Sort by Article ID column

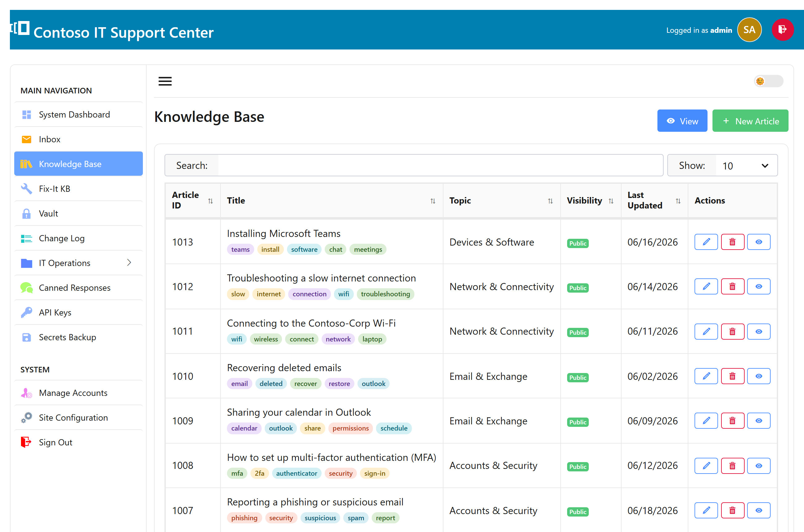point(192,200)
